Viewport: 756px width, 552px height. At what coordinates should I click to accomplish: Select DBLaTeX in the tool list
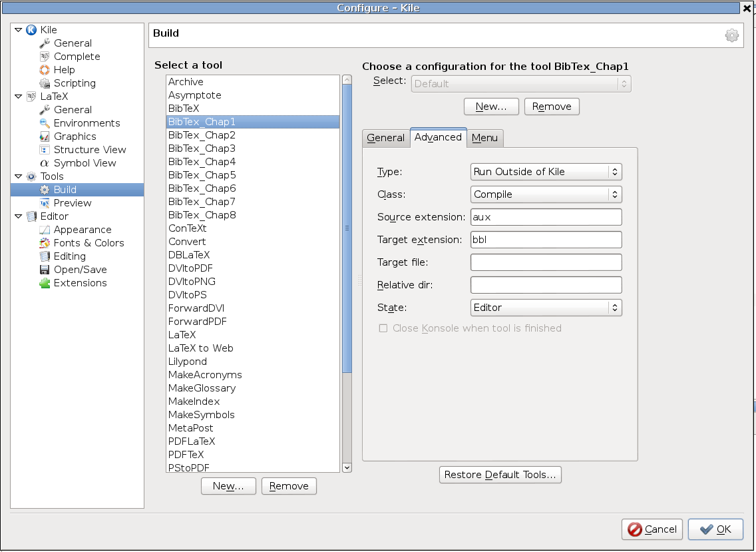click(253, 255)
